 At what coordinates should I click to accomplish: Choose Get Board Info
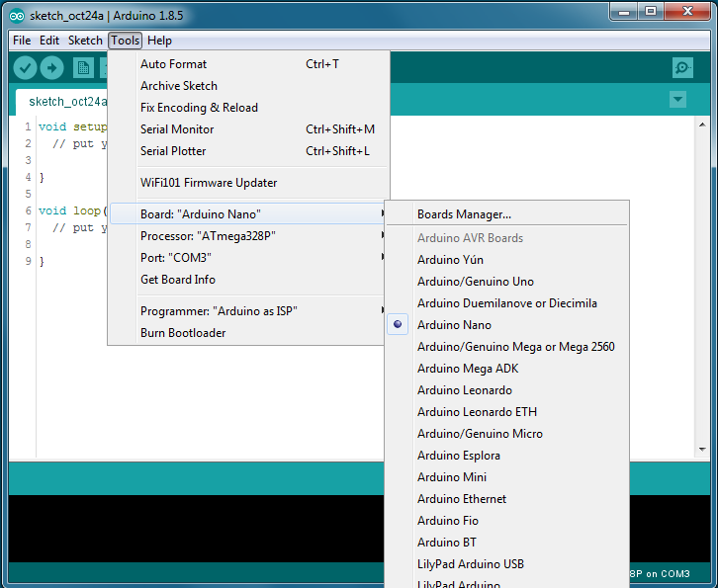point(247,279)
